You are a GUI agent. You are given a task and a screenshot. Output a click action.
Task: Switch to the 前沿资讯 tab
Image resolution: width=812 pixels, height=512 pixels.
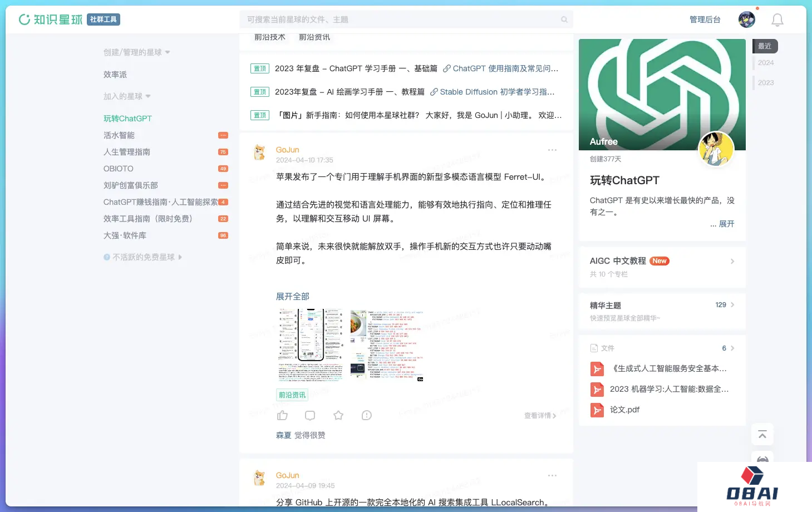tap(314, 37)
